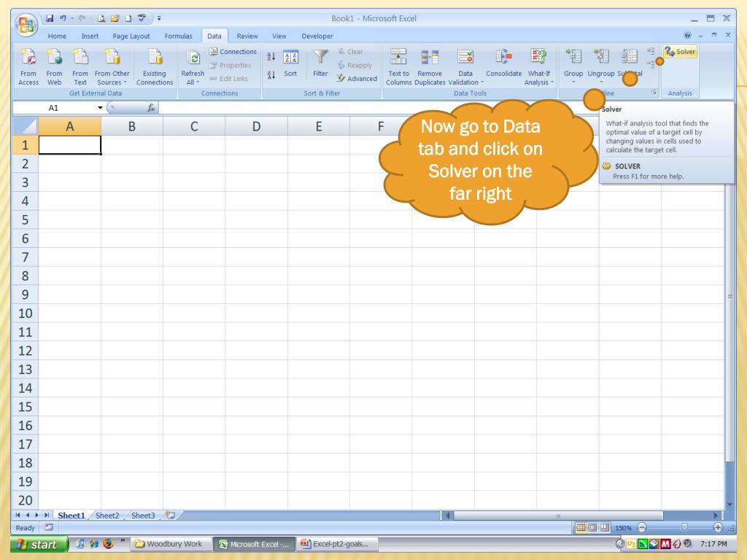Open Excel Help question mark
Viewport: 747px width, 560px height.
coord(687,35)
